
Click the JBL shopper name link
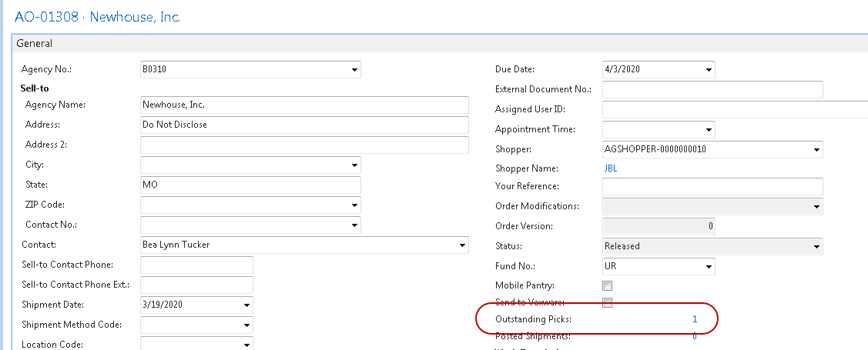click(x=611, y=168)
